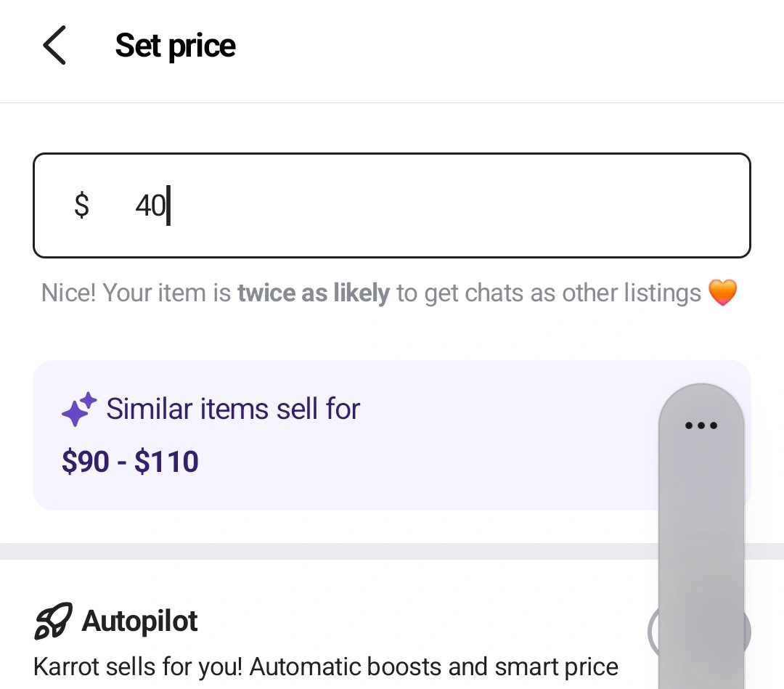784x689 pixels.
Task: Click the dollar sign in price field
Action: (81, 205)
